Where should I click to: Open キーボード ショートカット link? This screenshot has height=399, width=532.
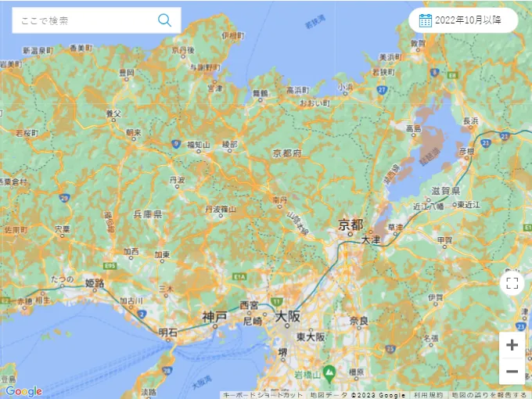263,395
